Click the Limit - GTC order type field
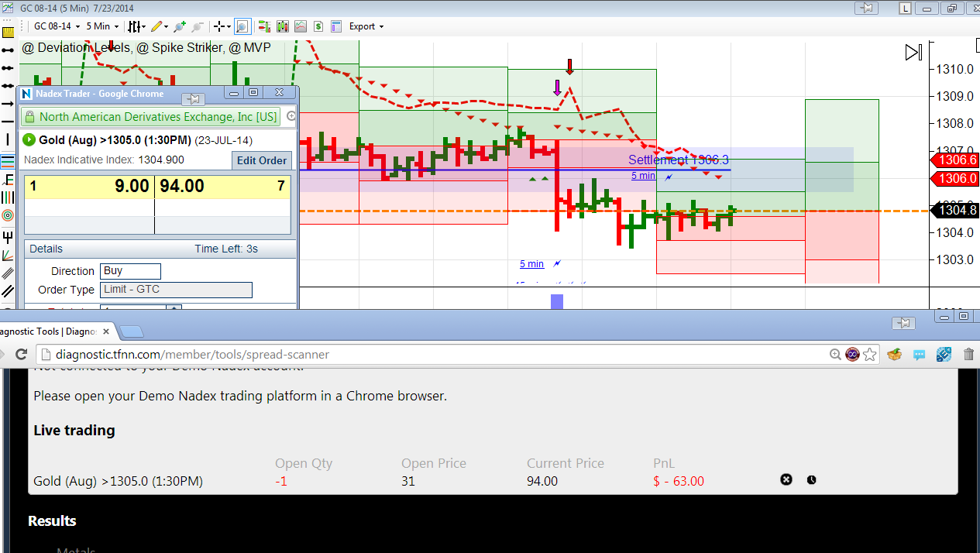The width and height of the screenshot is (980, 553). pos(176,290)
